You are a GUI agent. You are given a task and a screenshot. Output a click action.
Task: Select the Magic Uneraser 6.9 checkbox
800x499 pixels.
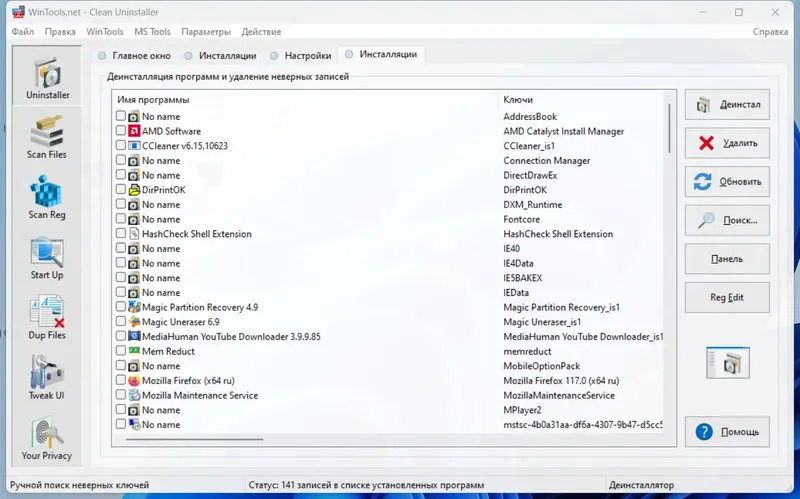[x=120, y=321]
